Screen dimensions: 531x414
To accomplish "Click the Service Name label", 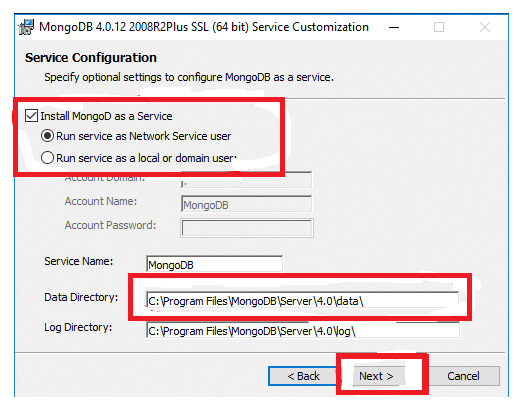I will pos(79,261).
